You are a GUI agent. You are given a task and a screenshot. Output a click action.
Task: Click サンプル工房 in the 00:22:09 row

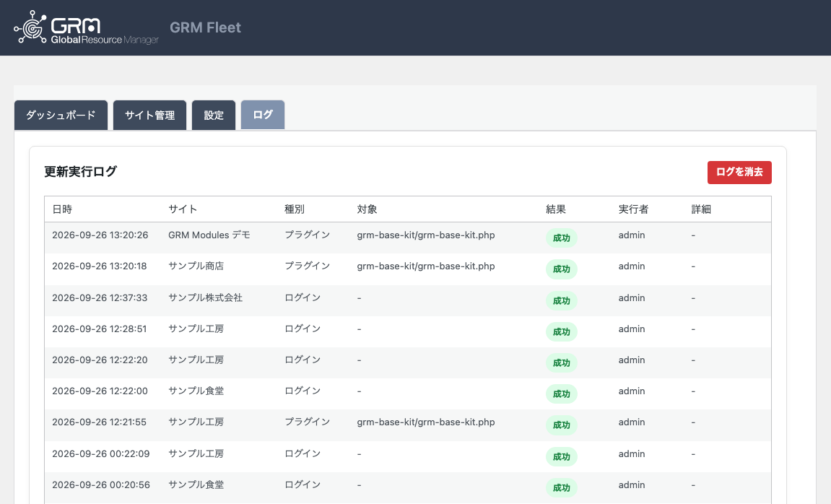pyautogui.click(x=196, y=453)
